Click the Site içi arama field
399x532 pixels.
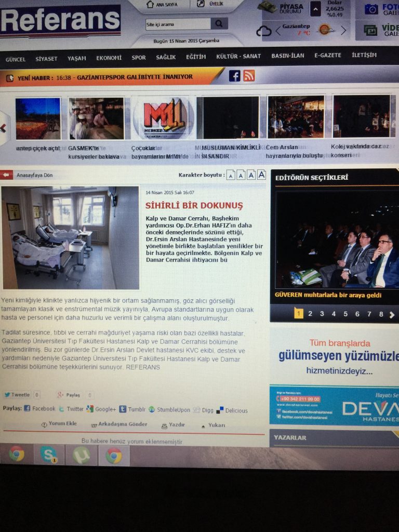point(178,24)
